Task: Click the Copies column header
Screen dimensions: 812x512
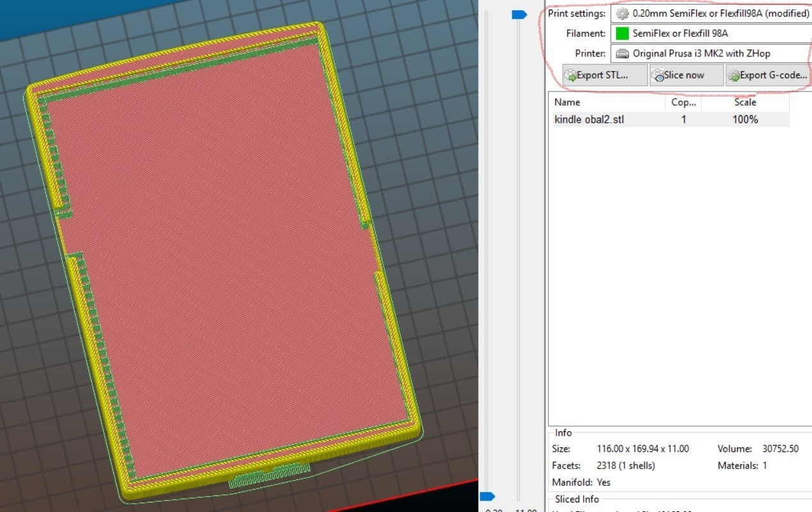Action: [683, 102]
